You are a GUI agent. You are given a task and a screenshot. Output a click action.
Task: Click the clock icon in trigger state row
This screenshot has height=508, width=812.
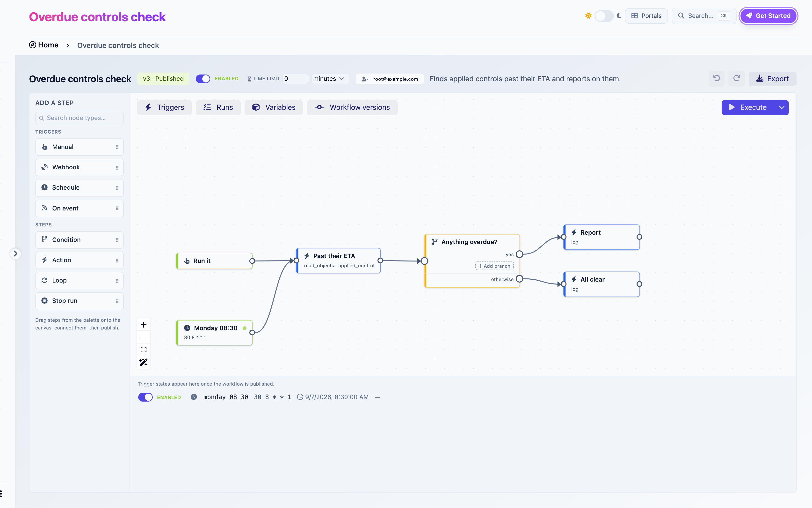pyautogui.click(x=194, y=397)
